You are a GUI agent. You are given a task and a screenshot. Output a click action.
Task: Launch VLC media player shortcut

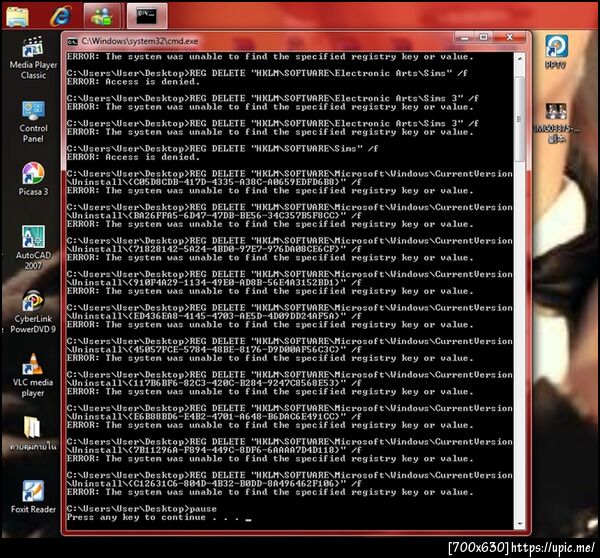click(x=33, y=375)
